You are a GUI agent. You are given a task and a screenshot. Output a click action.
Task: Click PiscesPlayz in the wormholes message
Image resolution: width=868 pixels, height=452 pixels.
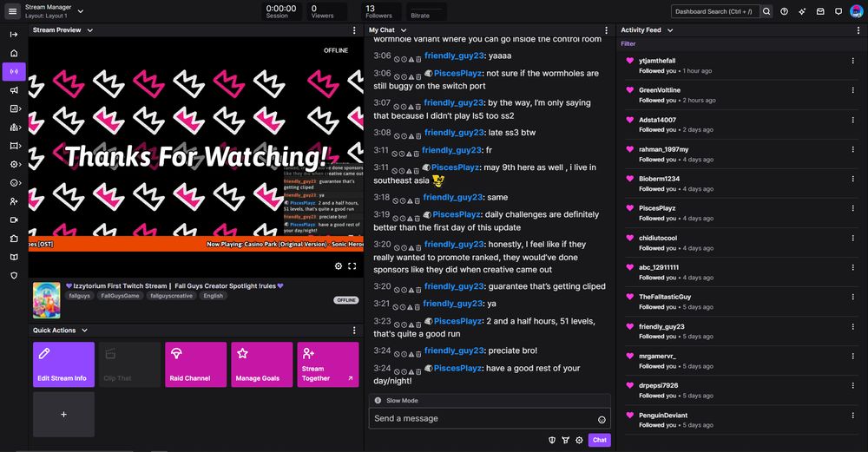(x=457, y=73)
